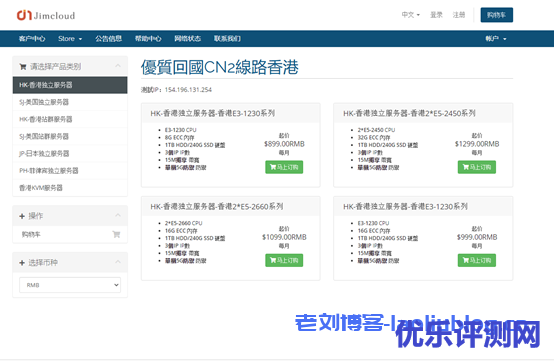Click 2*E5-2450 CPU spec line
This screenshot has height=361, width=554.
(376, 130)
